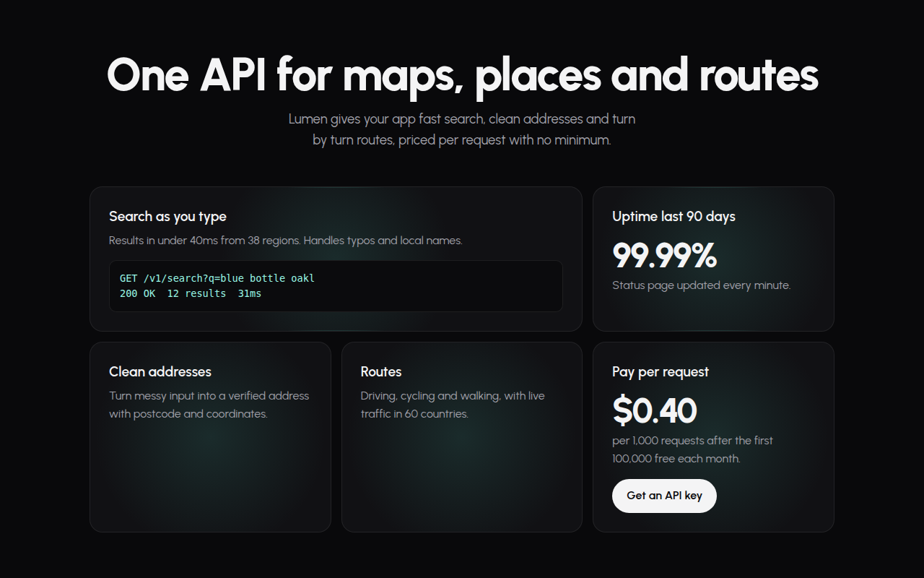Image resolution: width=924 pixels, height=578 pixels.
Task: Click the '200 OK 12 results 31ms' response line
Action: click(x=191, y=293)
